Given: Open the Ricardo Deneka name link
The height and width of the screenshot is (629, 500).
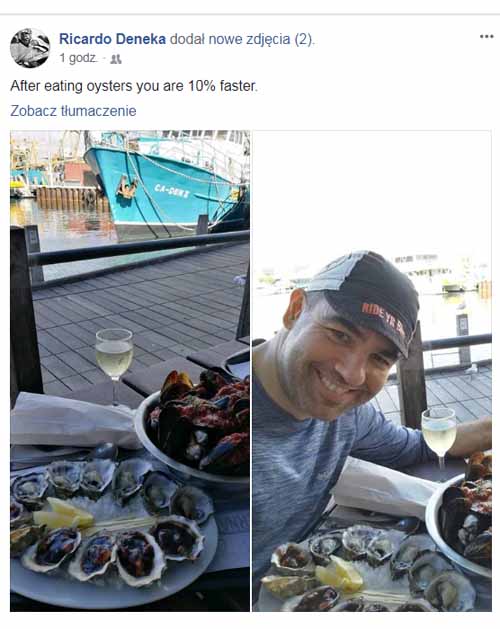Looking at the screenshot, I should tap(112, 39).
